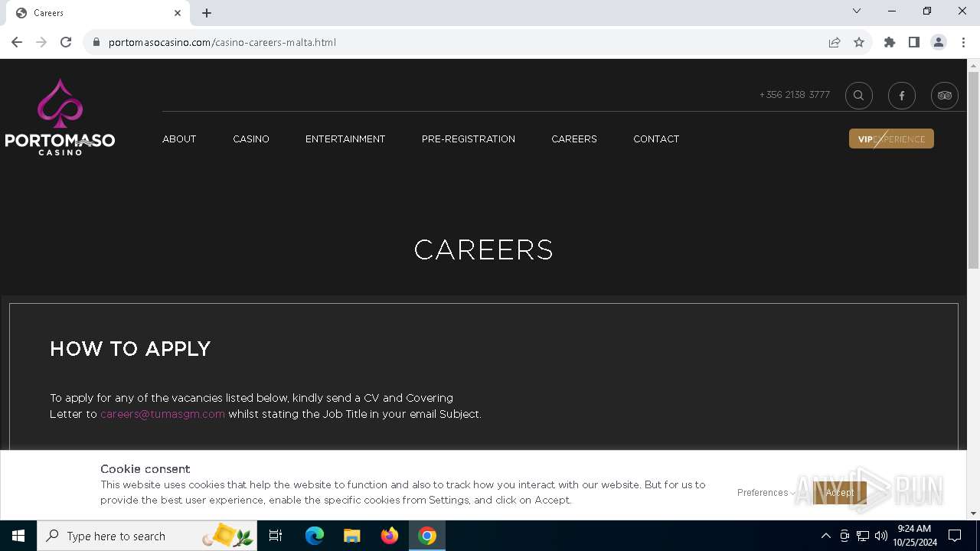Open the ENTERTAINMENT menu
980x551 pixels.
point(345,139)
